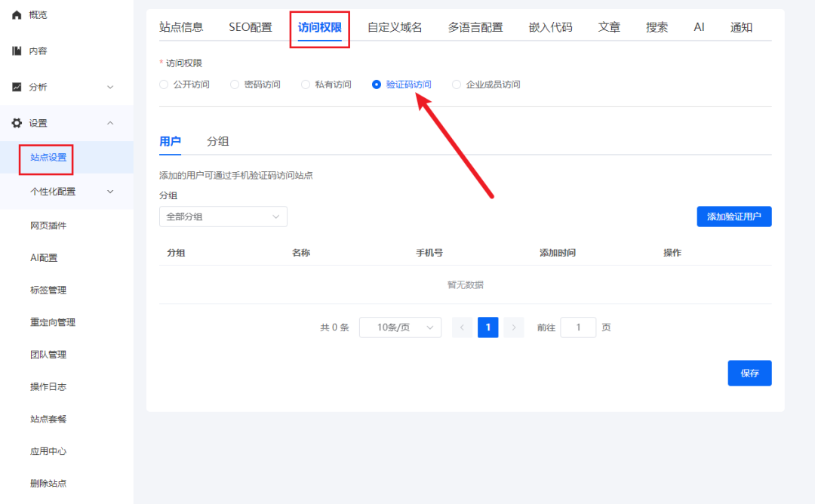Screen dimensions: 815x504
Task: Choose the 私有访问 radio button
Action: (305, 84)
